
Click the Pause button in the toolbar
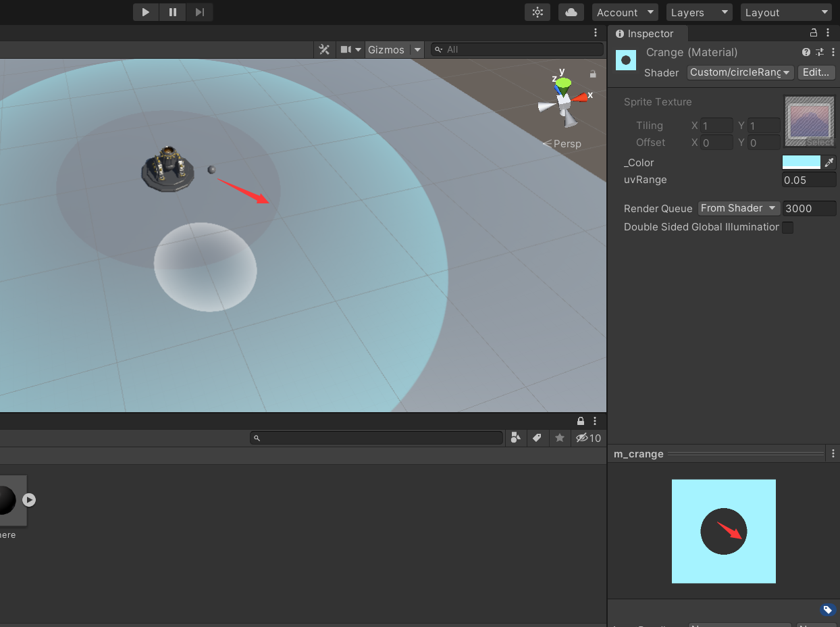click(173, 12)
